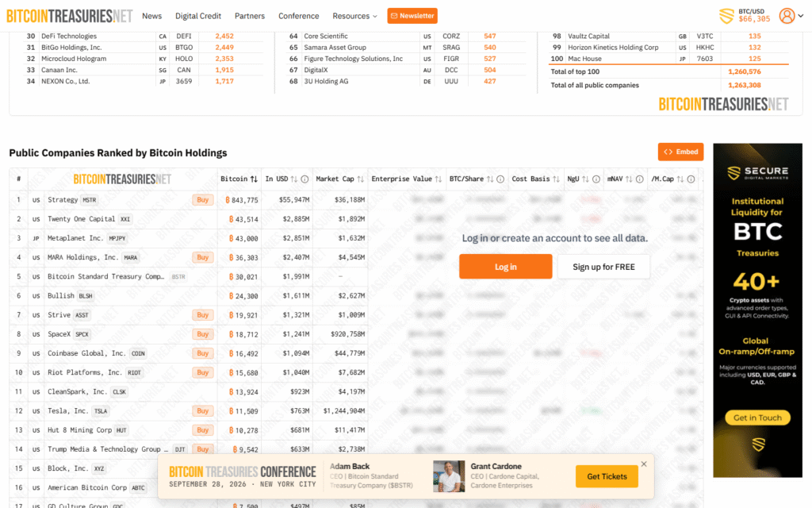This screenshot has height=508, width=812.
Task: Click Buy button for MARA Holdings
Action: click(203, 258)
